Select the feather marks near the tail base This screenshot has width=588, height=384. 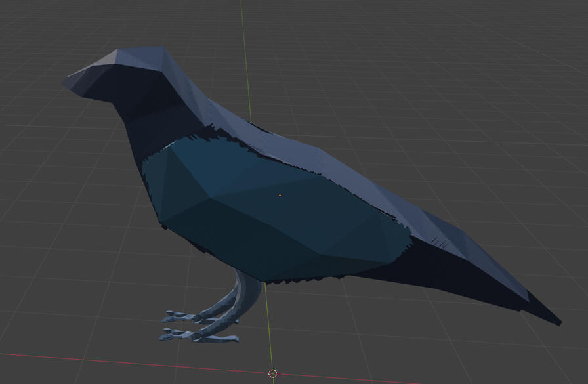441,244
